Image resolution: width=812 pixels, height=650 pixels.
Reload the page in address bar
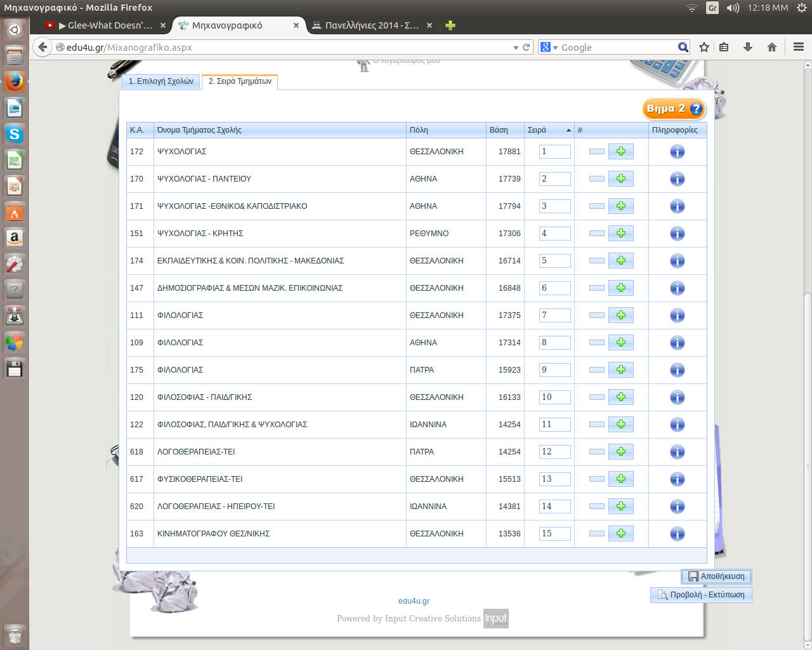(526, 48)
